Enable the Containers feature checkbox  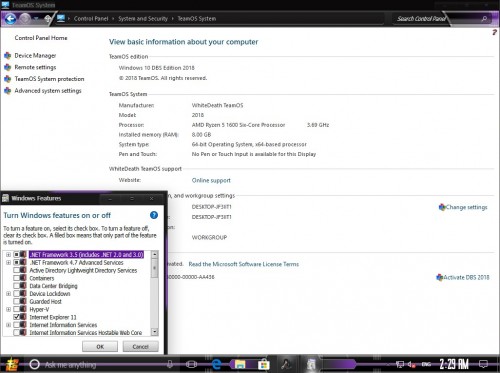pos(16,278)
